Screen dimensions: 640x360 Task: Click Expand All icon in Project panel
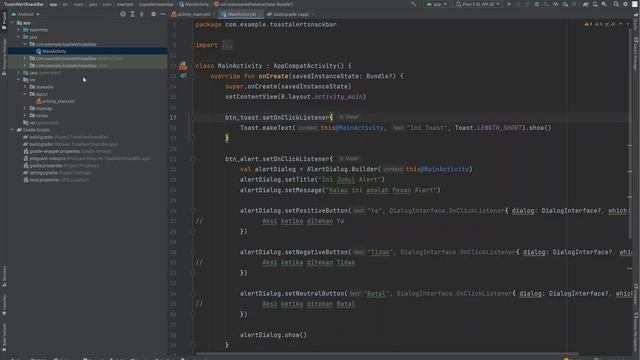point(132,14)
